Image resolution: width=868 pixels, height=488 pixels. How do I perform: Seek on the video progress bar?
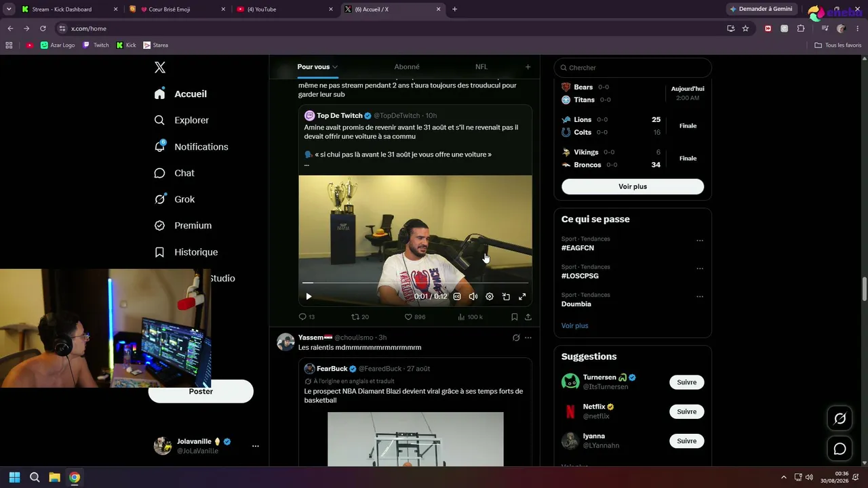415,283
